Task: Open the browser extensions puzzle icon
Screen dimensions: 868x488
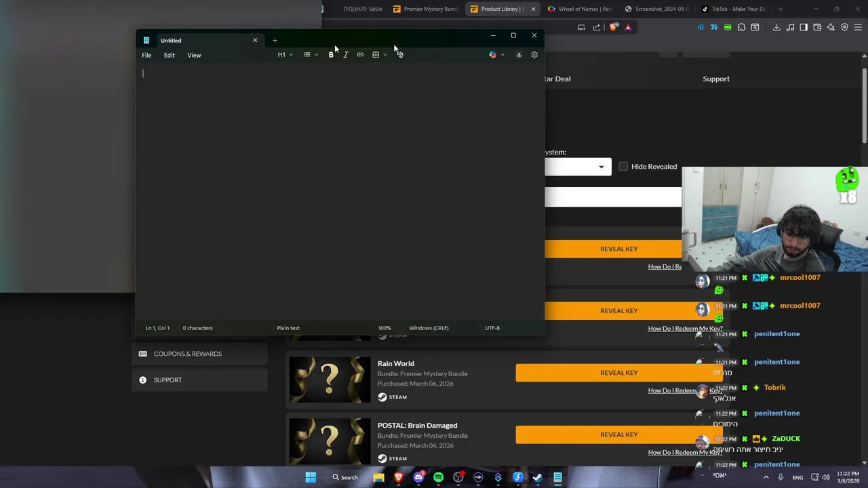Action: [x=741, y=27]
